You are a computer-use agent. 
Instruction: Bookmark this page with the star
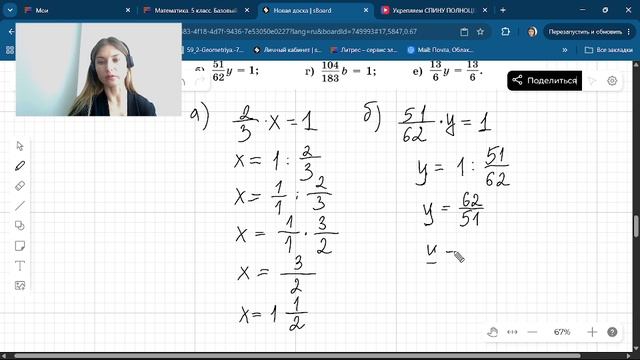point(480,32)
